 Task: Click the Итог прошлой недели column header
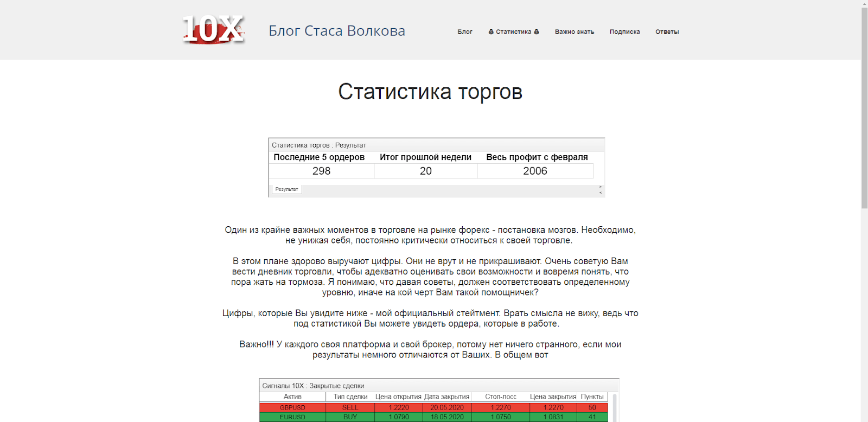point(425,157)
